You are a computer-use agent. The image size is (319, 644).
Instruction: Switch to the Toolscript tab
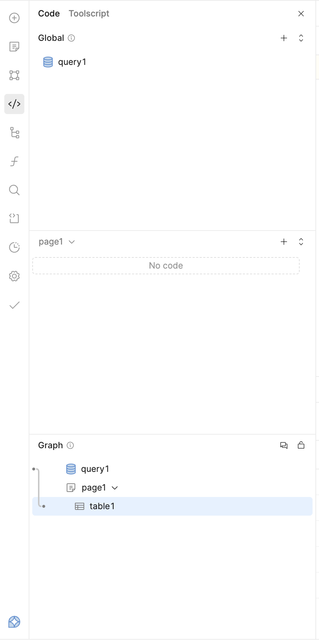coord(89,14)
